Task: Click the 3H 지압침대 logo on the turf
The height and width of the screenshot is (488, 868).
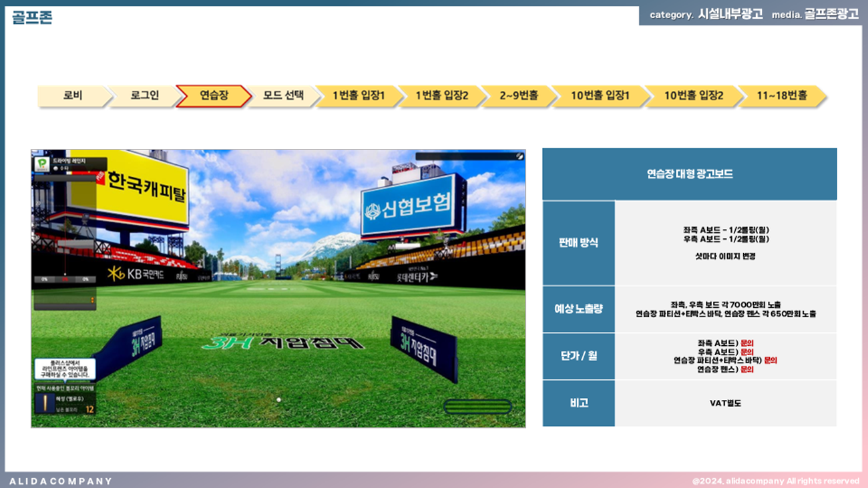Action: (x=284, y=343)
